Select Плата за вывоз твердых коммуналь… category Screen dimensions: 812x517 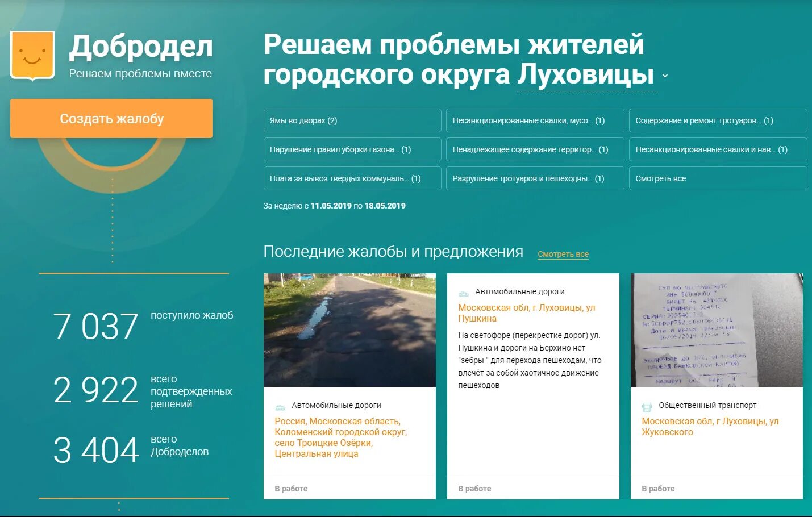pyautogui.click(x=352, y=178)
